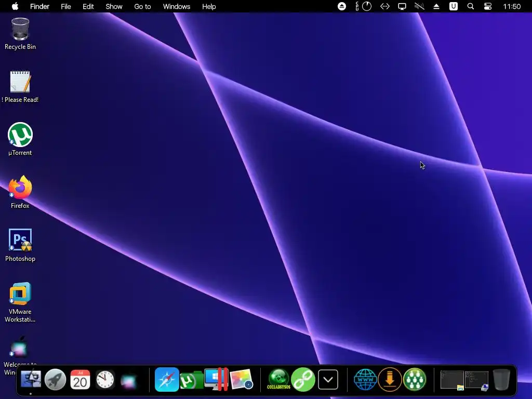The width and height of the screenshot is (532, 399).
Task: Expand the chevron-down box in dock
Action: point(328,379)
